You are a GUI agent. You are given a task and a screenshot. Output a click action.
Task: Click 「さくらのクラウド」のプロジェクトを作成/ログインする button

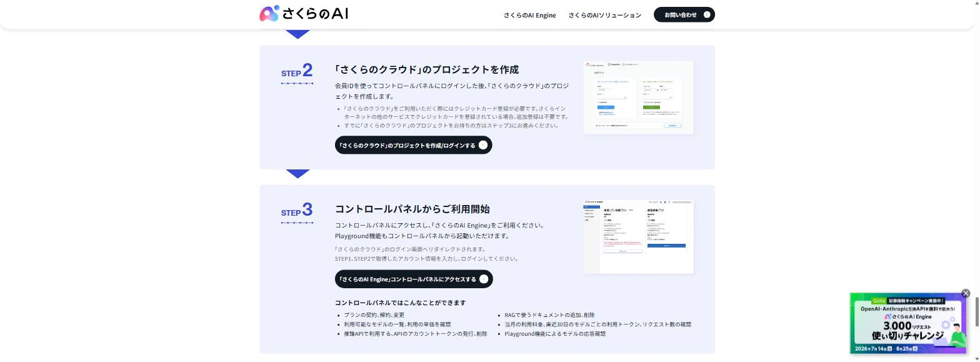413,145
